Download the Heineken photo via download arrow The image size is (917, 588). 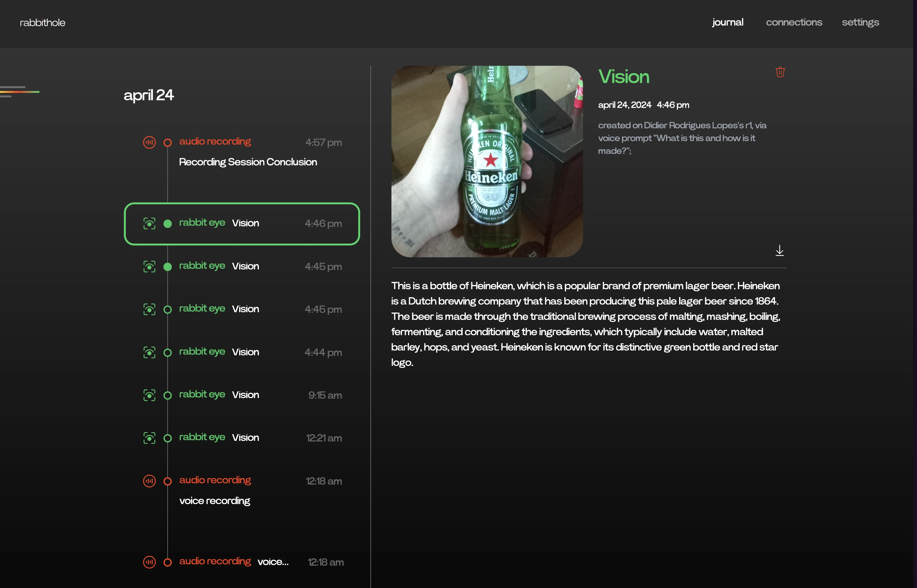[779, 251]
